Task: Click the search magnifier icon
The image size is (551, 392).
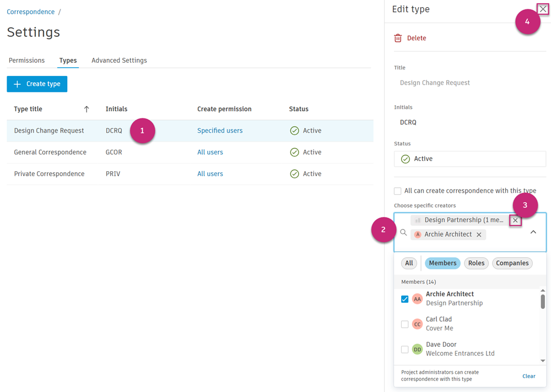Action: pyautogui.click(x=403, y=233)
